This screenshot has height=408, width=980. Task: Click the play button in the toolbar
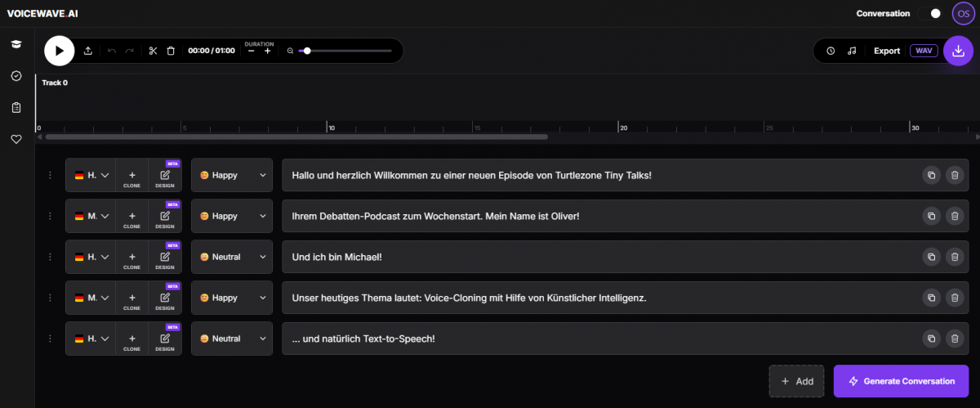tap(59, 51)
